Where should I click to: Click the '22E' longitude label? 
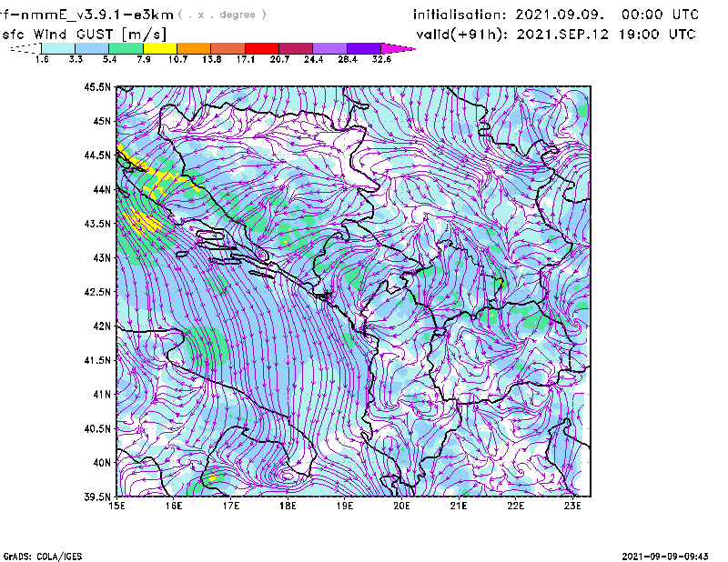point(516,506)
